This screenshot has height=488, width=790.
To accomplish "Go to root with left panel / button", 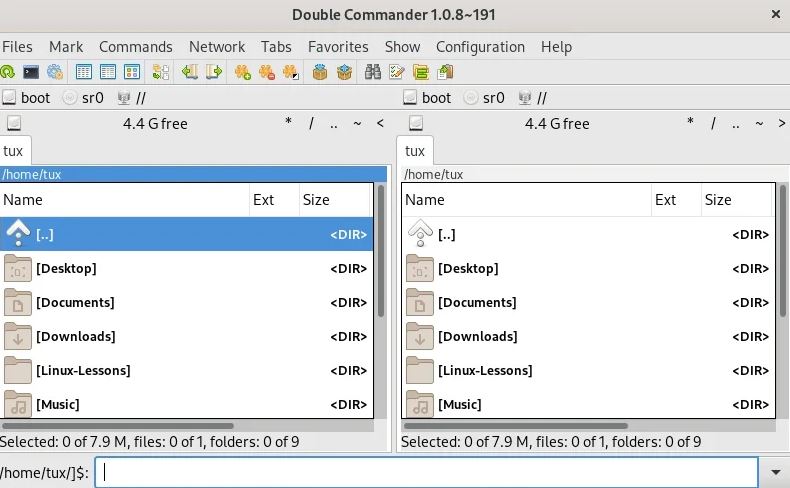I will tap(311, 123).
